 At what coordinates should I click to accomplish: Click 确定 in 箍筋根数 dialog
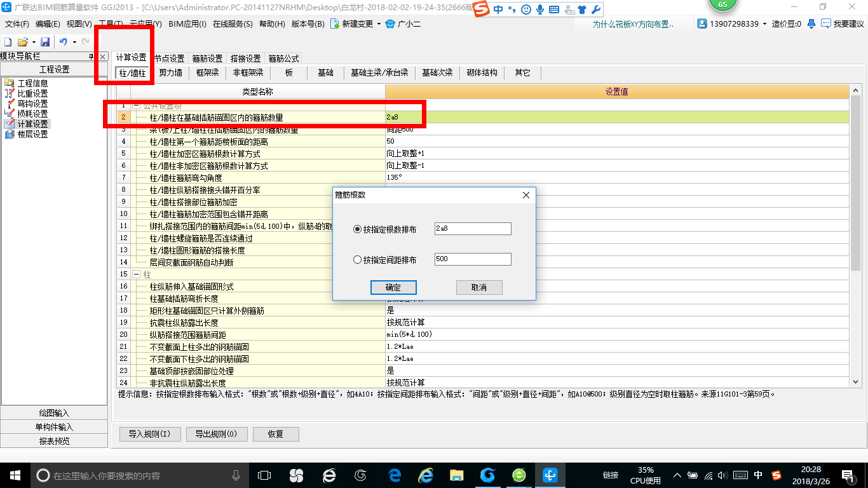click(393, 288)
